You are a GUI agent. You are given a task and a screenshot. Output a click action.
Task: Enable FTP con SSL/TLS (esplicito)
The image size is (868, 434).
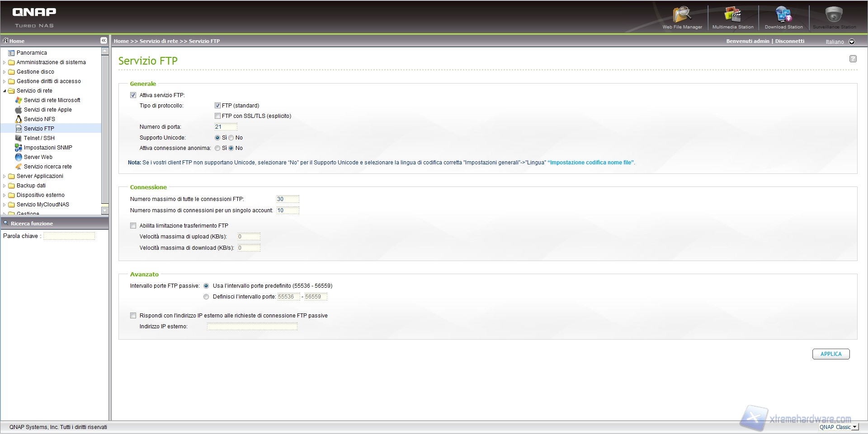[x=217, y=116]
